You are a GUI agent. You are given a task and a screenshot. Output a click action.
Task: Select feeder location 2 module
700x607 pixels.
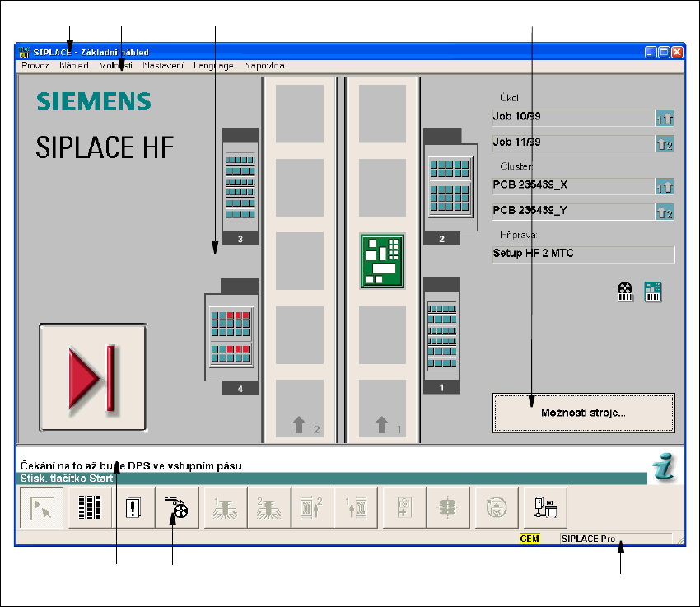[450, 187]
